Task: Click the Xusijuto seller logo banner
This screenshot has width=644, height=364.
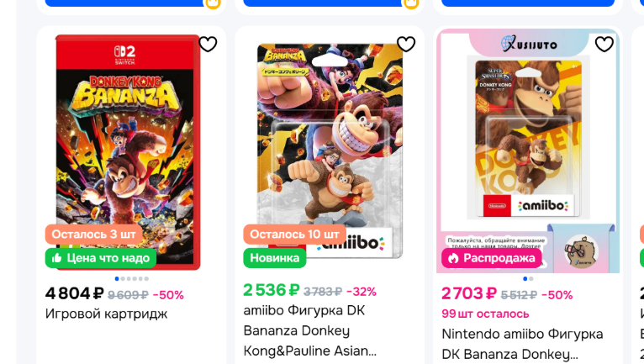Action: click(x=530, y=44)
